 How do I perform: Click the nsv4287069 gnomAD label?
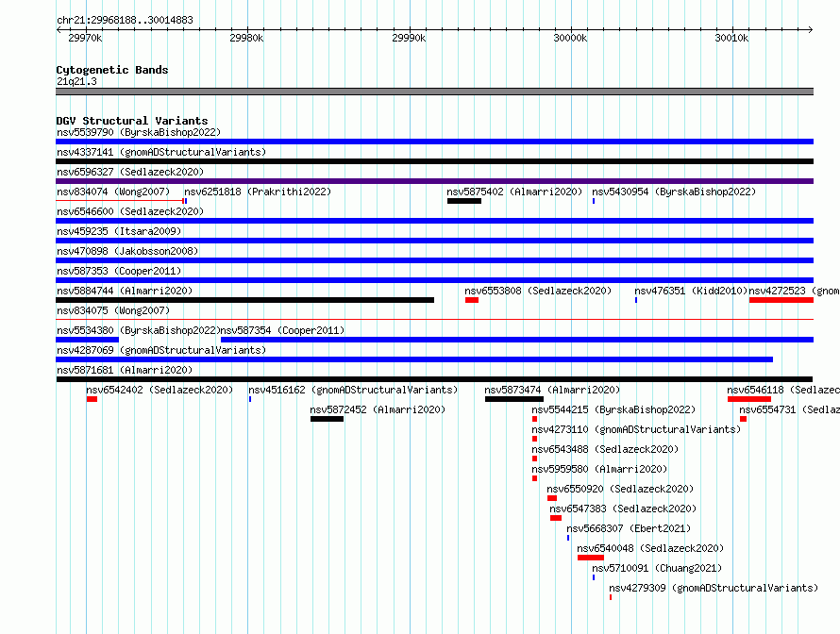point(161,350)
